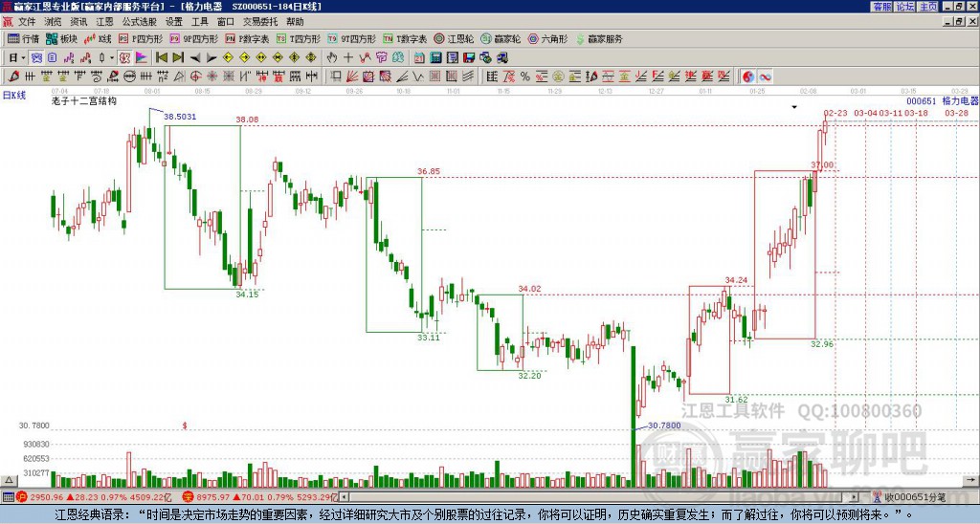Click the 30.7800 low price label on chart
Screen dimensions: 980x524
tap(664, 426)
